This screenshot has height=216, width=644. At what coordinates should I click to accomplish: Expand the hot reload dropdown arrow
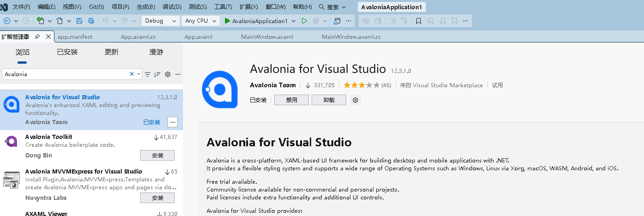[325, 21]
